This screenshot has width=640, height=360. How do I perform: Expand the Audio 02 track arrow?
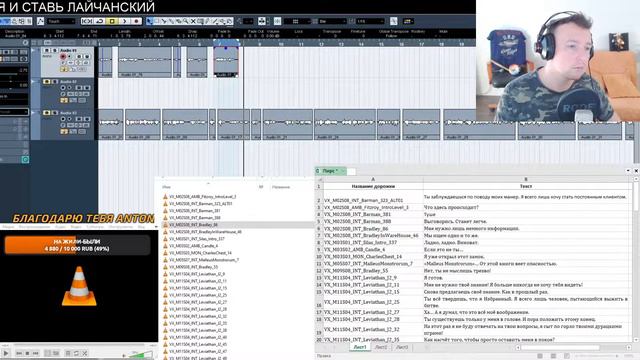(34, 82)
